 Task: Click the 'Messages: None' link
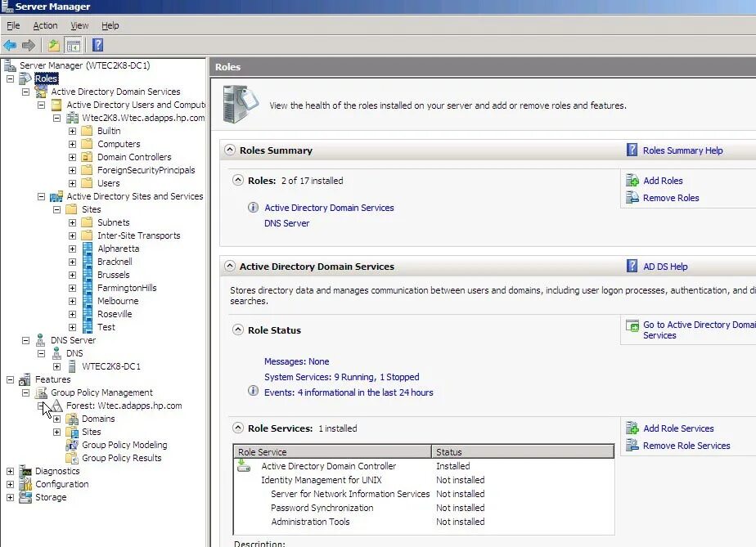click(296, 361)
